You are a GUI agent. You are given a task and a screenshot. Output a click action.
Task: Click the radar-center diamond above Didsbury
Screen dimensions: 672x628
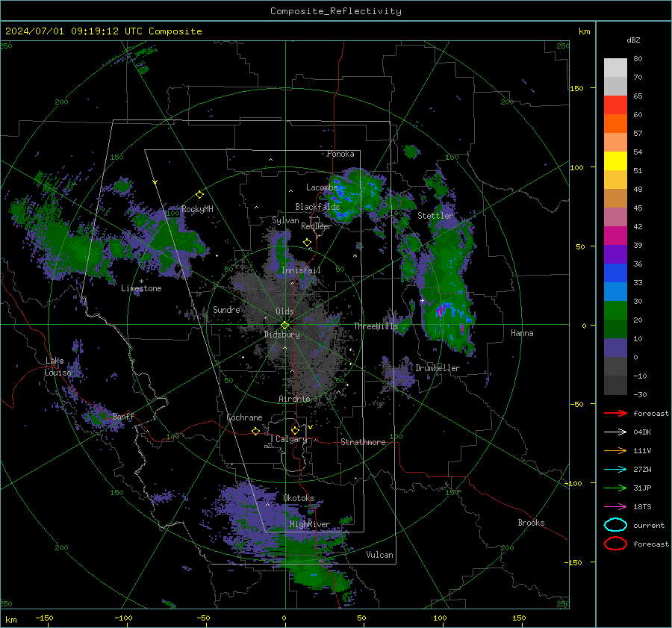click(x=284, y=326)
